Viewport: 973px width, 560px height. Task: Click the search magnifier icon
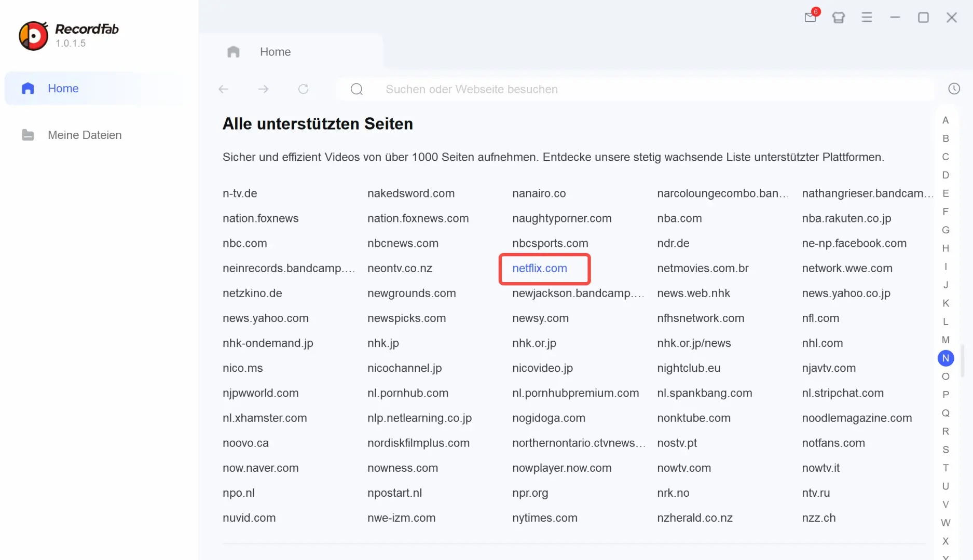tap(357, 89)
